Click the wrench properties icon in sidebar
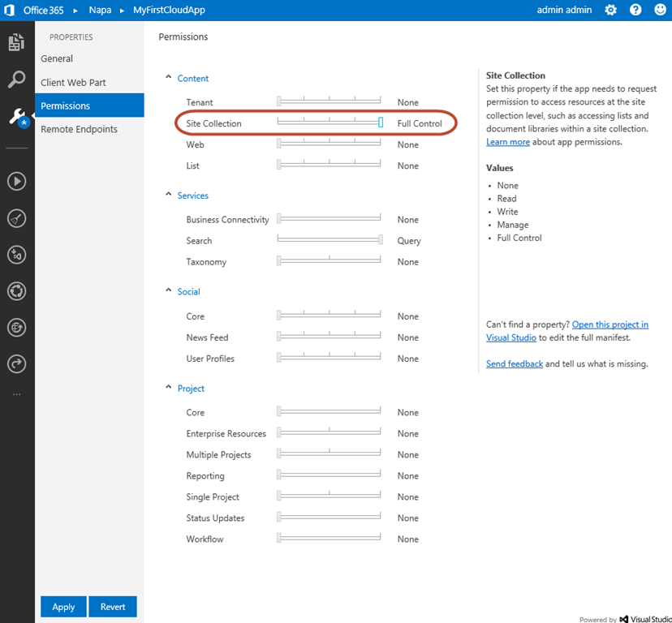672x623 pixels. [x=16, y=117]
